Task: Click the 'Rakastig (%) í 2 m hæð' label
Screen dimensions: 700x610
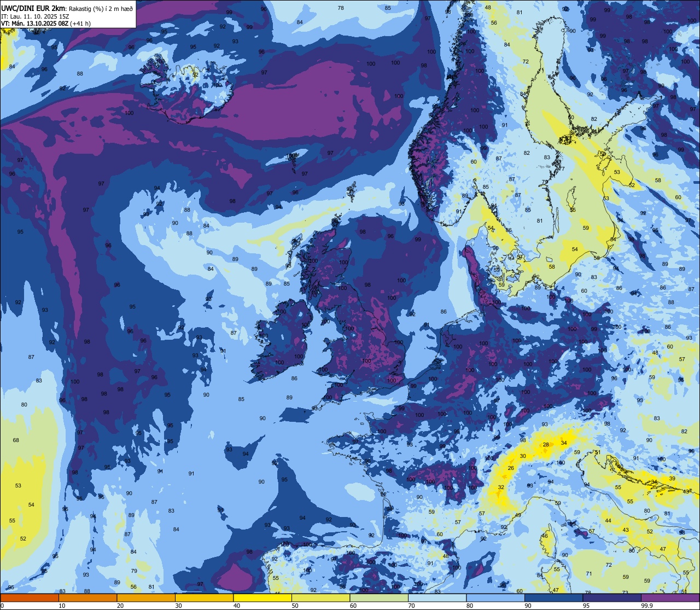Action: pos(100,8)
